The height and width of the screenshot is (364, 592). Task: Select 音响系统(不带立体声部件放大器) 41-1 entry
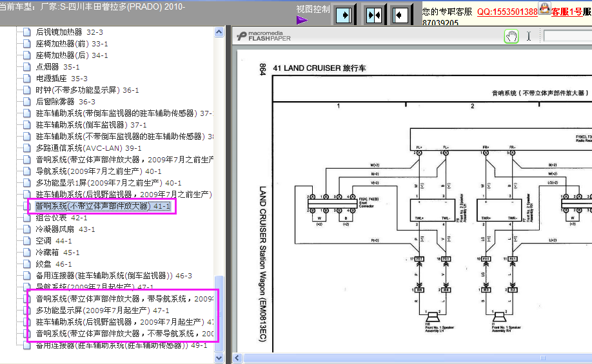pyautogui.click(x=103, y=206)
